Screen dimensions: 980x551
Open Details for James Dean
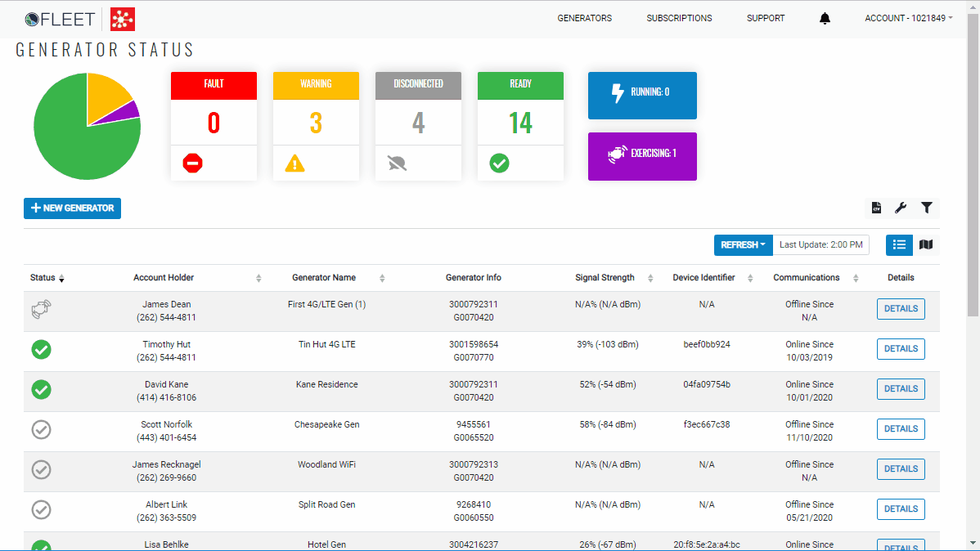click(901, 309)
